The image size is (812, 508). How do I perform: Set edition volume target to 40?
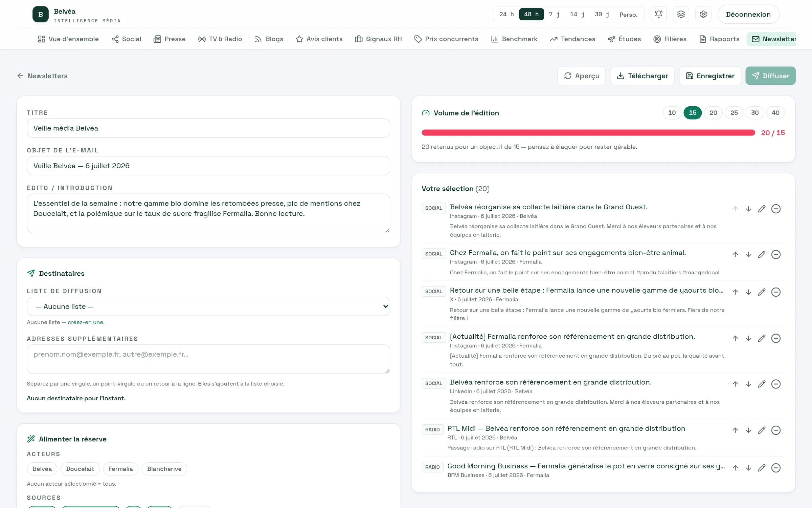(775, 113)
